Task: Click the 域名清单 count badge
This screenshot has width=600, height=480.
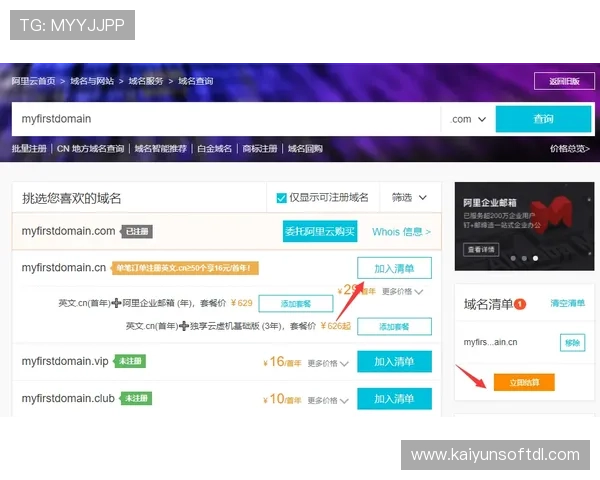Action: tap(520, 304)
